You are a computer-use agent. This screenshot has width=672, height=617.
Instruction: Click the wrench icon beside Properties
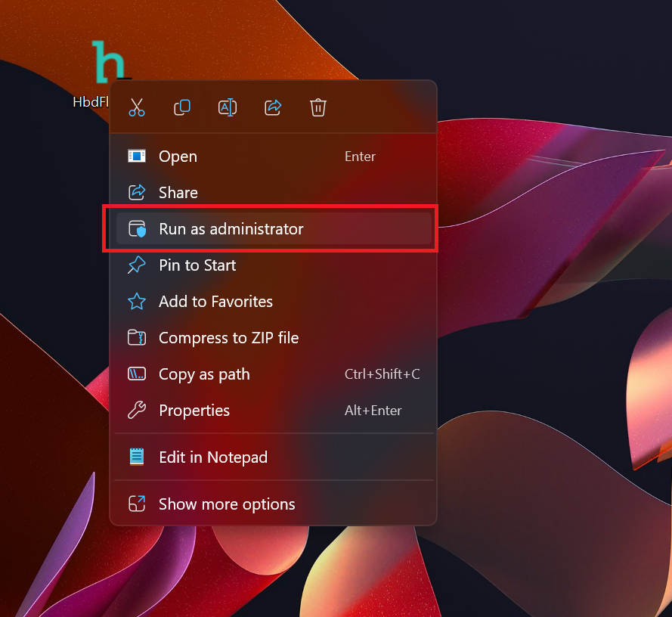click(x=137, y=411)
